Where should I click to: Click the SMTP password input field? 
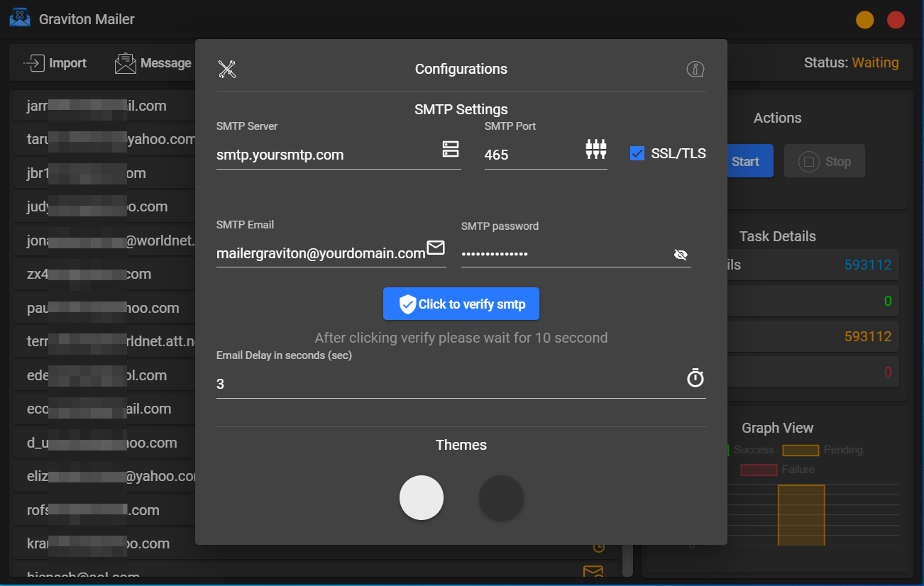tap(576, 254)
